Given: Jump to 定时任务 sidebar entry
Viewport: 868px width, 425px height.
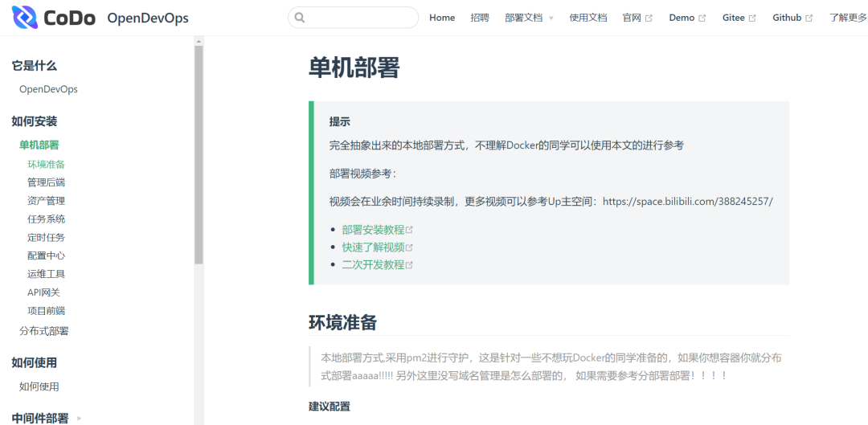Looking at the screenshot, I should click(46, 237).
